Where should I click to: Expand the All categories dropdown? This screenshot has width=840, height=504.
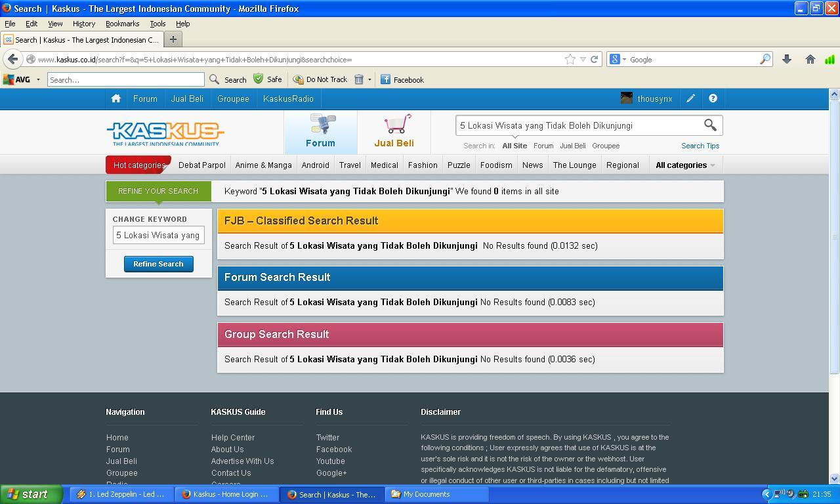pos(685,165)
